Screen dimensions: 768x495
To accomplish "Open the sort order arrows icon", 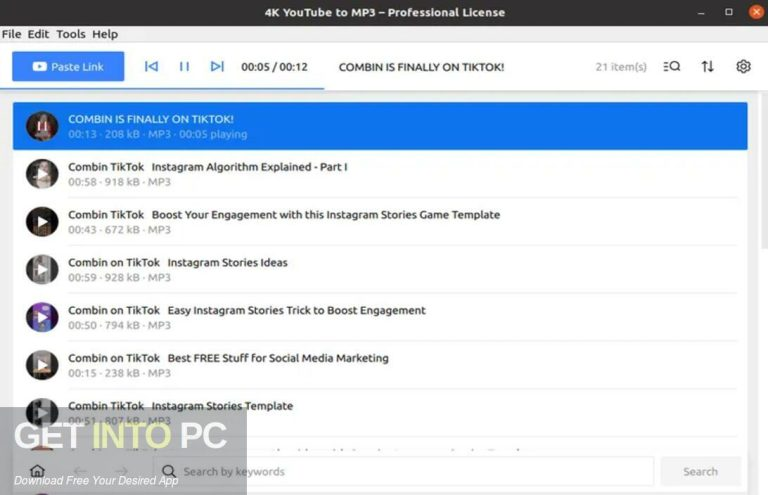I will pos(708,67).
